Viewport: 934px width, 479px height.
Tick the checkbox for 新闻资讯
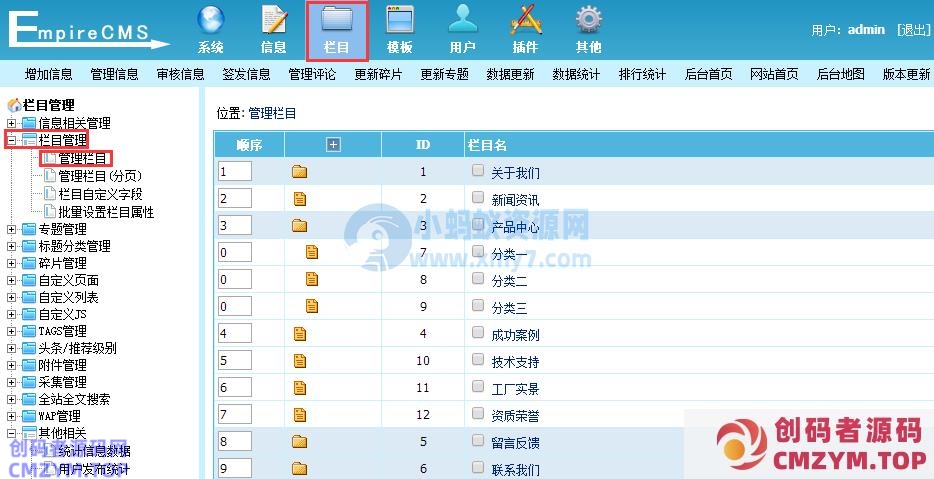point(478,198)
